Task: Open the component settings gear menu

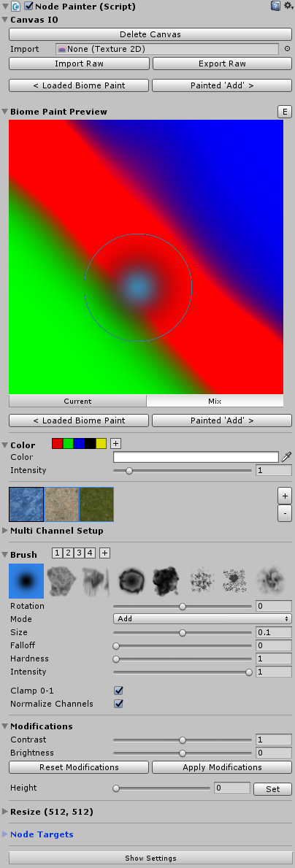Action: 288,6
